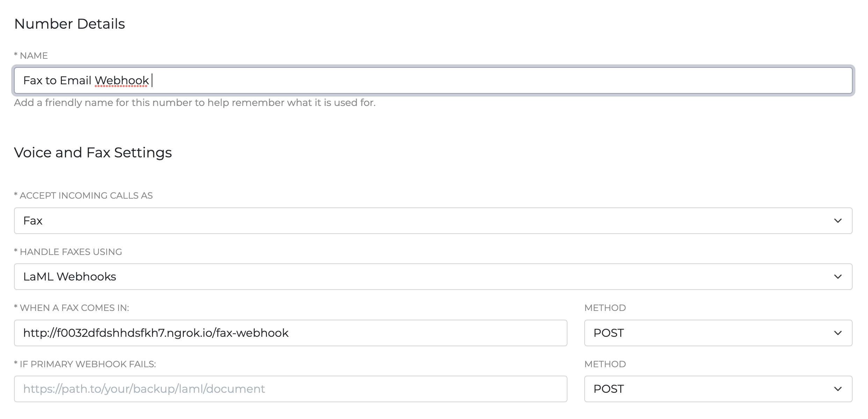Click the chevron on the Fax selector
Viewport: 868px width, 419px height.
click(x=838, y=220)
